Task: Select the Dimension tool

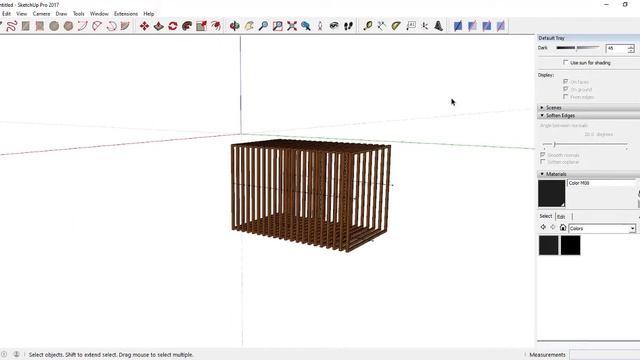Action: point(382,26)
